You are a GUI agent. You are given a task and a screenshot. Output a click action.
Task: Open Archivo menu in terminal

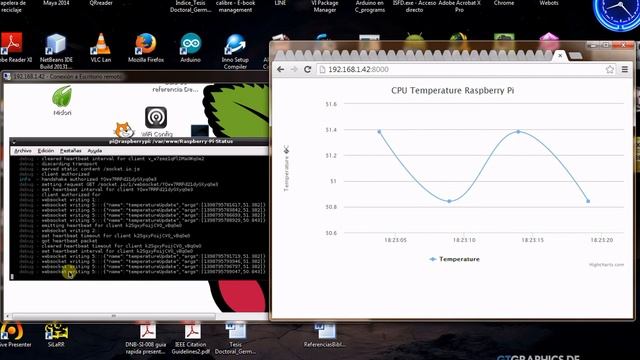tap(23, 151)
